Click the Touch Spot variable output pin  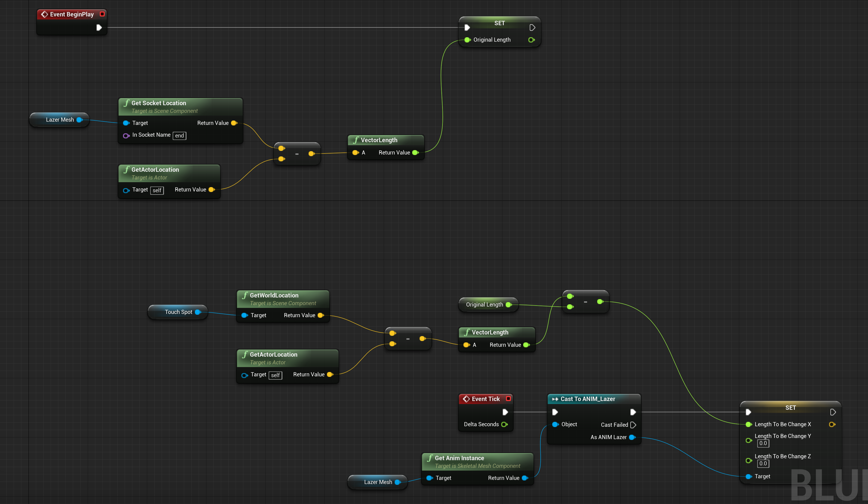pyautogui.click(x=197, y=312)
